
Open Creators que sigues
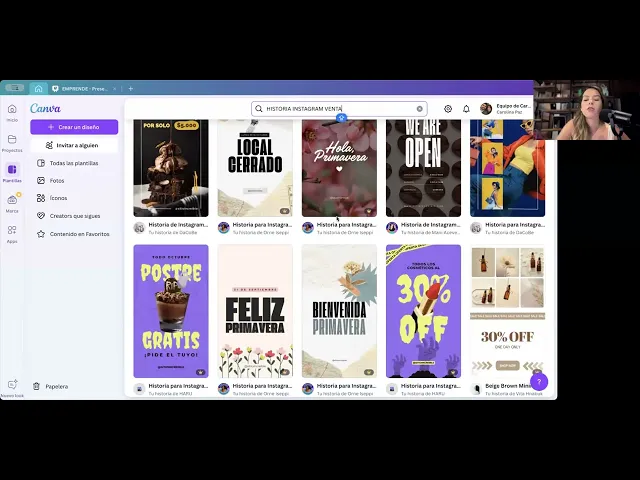pos(74,216)
